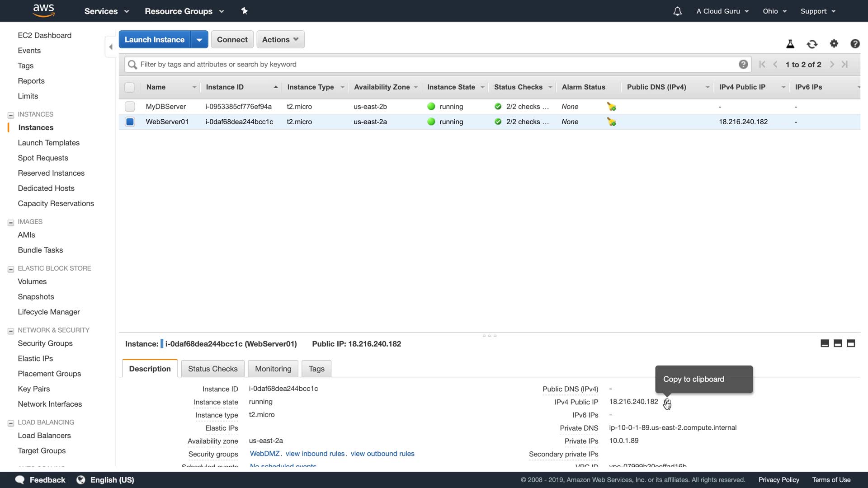Copy IPv4 Public IP to clipboard
The width and height of the screenshot is (868, 488).
pos(667,402)
